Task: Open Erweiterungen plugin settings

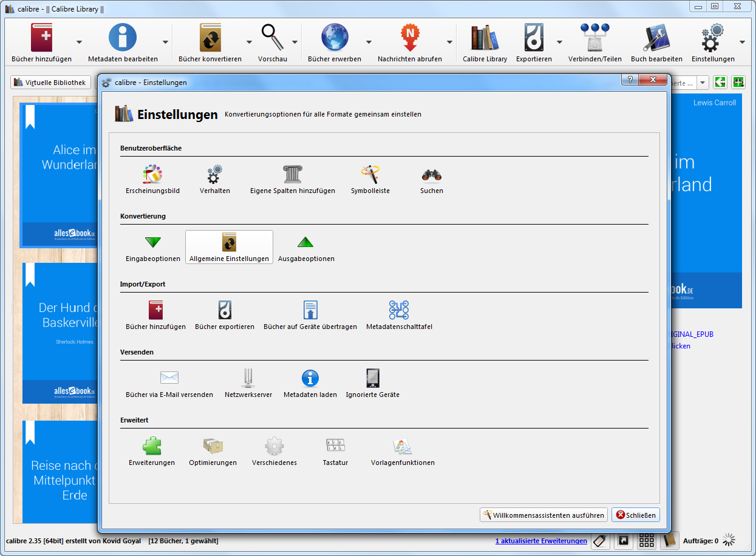Action: point(152,452)
